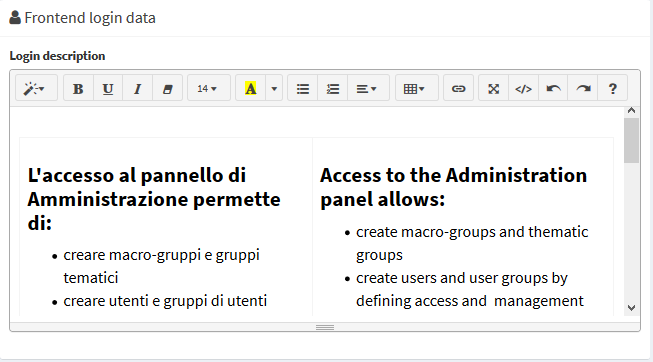The height and width of the screenshot is (362, 653).
Task: Switch to code view
Action: point(523,88)
